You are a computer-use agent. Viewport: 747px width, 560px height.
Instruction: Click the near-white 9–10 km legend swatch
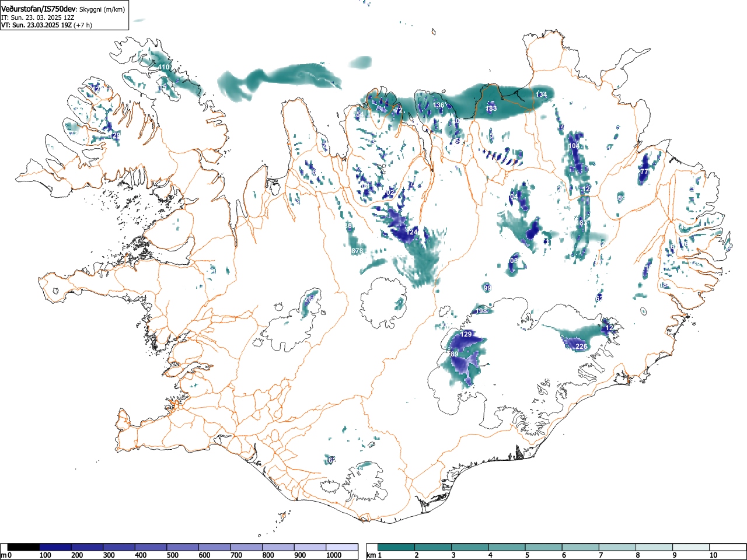[690, 547]
